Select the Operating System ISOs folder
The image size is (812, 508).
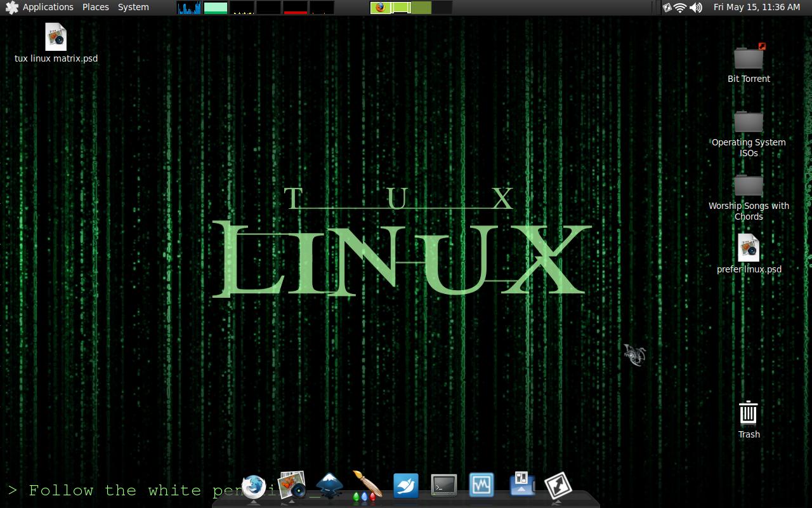tap(749, 121)
